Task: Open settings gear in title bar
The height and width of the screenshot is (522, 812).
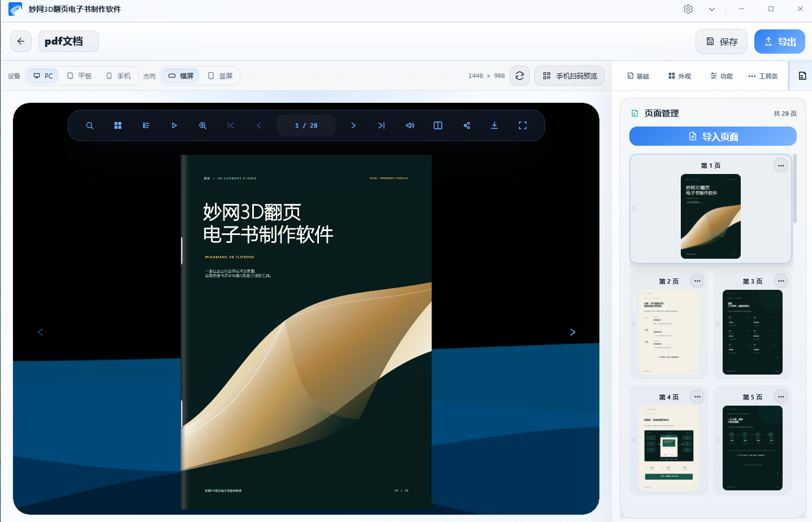Action: click(x=688, y=9)
